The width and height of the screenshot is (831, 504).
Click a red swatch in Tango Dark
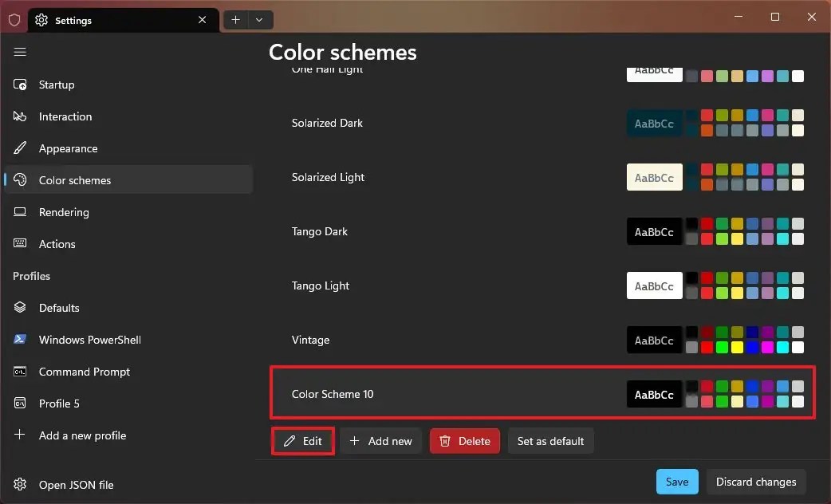(707, 224)
